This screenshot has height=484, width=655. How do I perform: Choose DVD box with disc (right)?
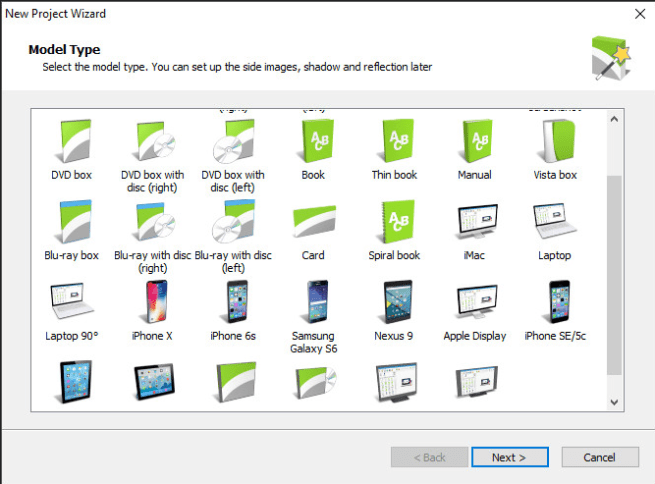[152, 156]
